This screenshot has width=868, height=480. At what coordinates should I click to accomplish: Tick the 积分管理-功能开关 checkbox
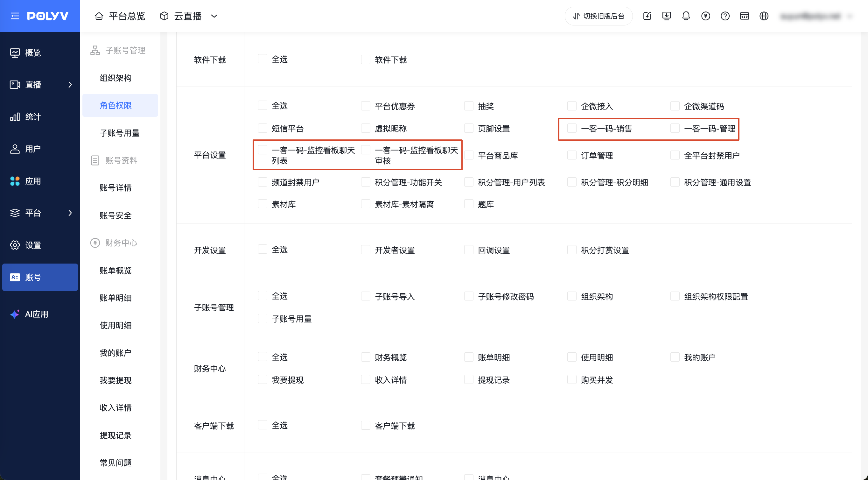(x=366, y=182)
